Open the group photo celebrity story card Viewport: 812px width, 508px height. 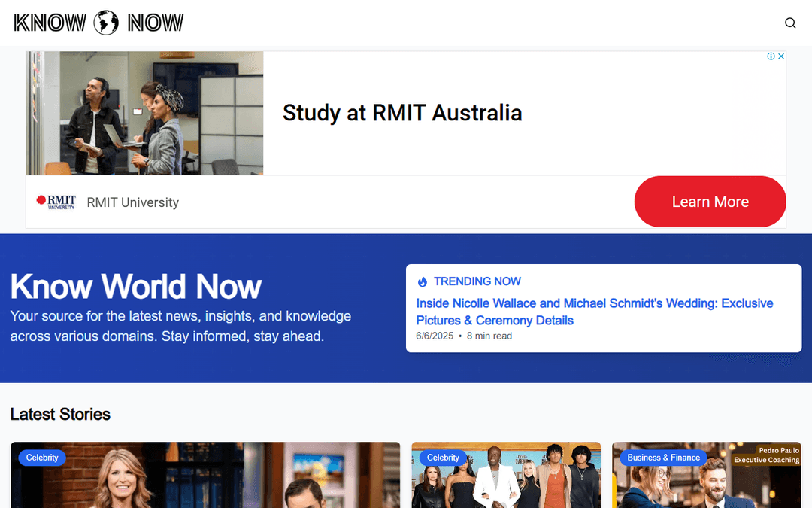pos(506,476)
